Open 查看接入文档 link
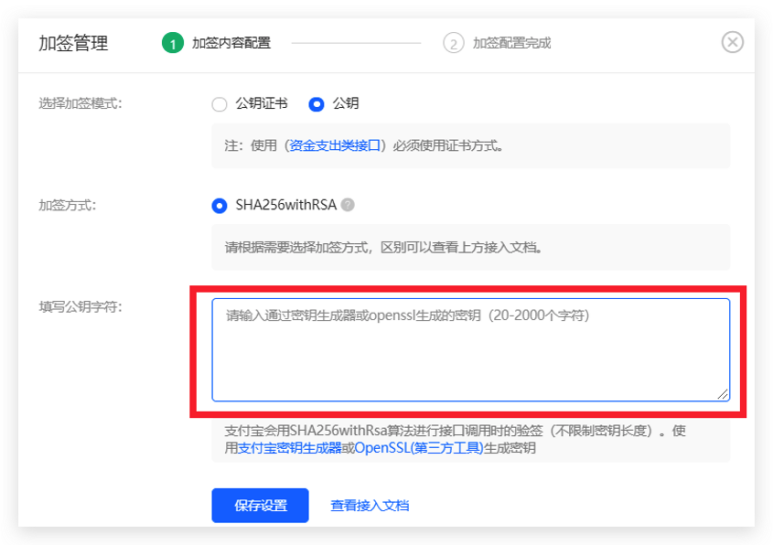Screen dimensions: 773x545 [369, 505]
